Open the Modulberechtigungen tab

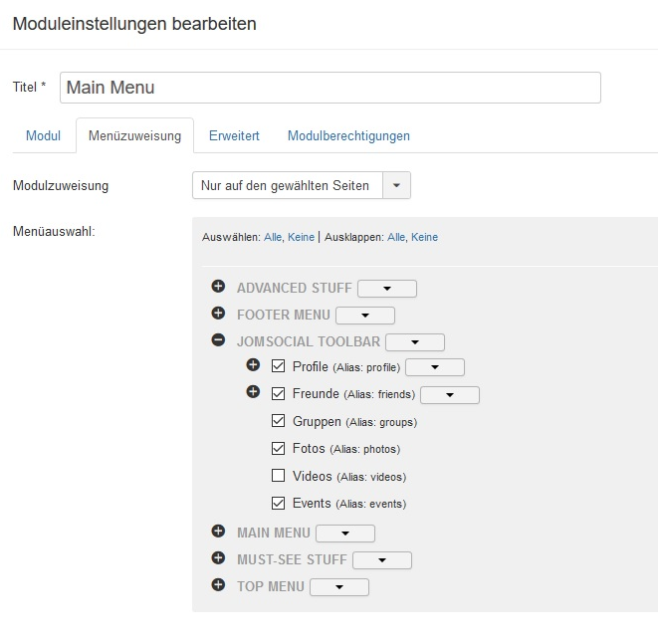(348, 135)
